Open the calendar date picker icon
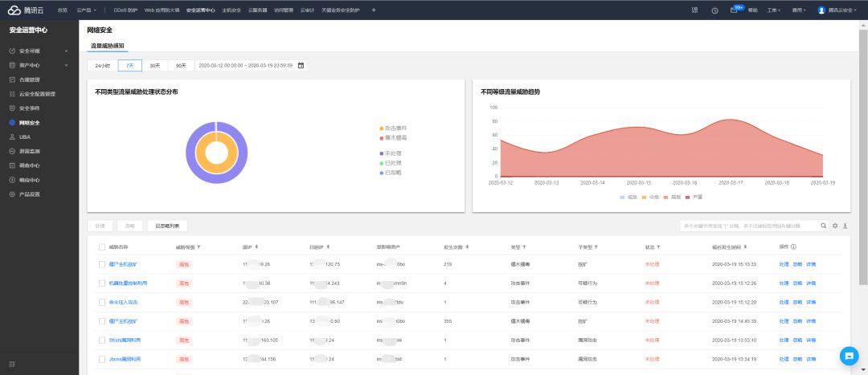The width and height of the screenshot is (868, 375). 301,65
